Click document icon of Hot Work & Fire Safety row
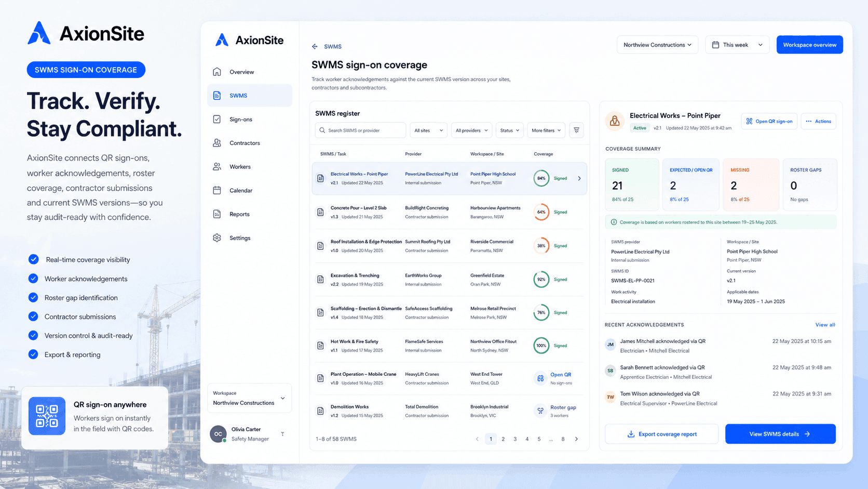The width and height of the screenshot is (868, 489). pyautogui.click(x=320, y=346)
